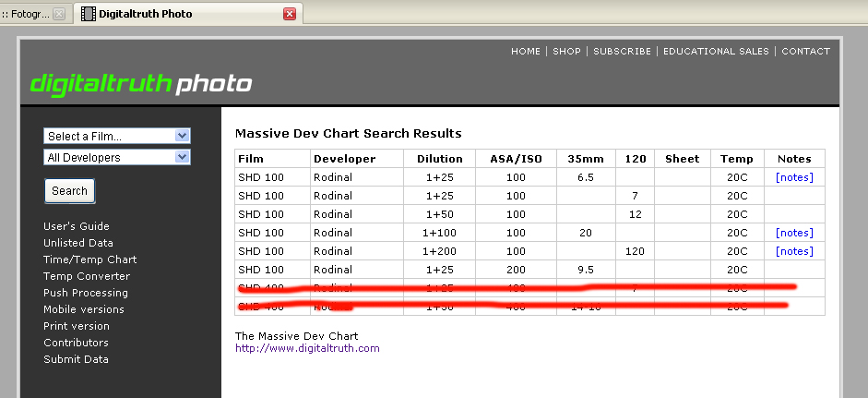Image resolution: width=868 pixels, height=398 pixels.
Task: Expand the All Developers dropdown
Action: point(117,157)
